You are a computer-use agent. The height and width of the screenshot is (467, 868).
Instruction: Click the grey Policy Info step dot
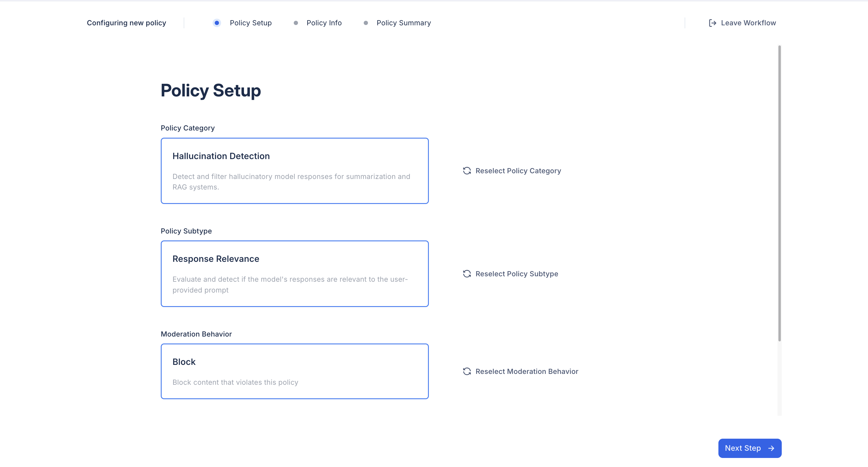[x=296, y=23]
